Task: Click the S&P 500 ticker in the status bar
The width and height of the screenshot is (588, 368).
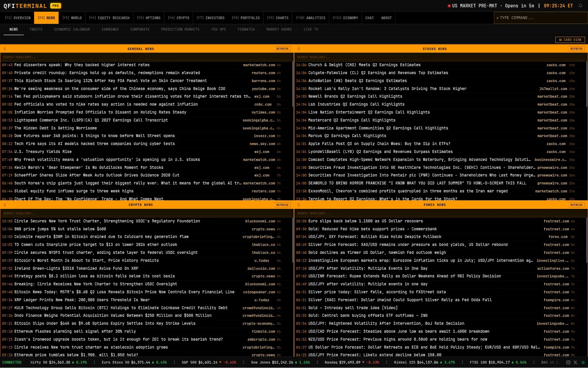Action: [209, 362]
